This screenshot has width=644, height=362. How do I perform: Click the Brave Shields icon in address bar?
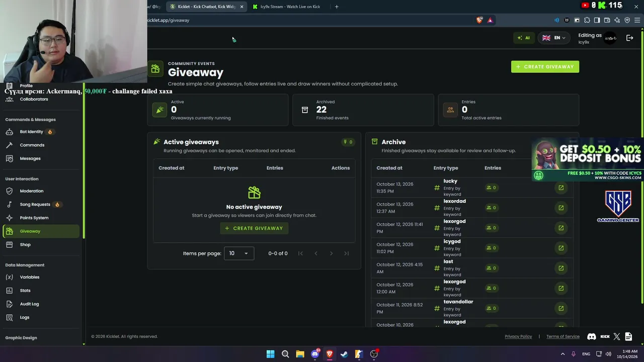[x=479, y=20]
